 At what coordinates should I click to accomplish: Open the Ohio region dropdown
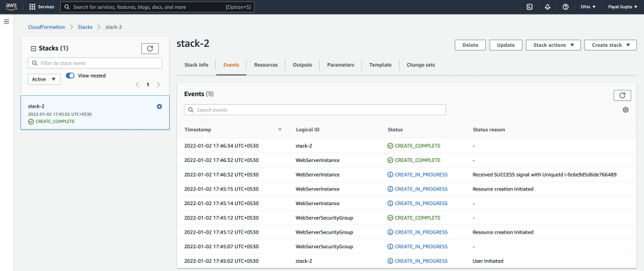[x=588, y=7]
